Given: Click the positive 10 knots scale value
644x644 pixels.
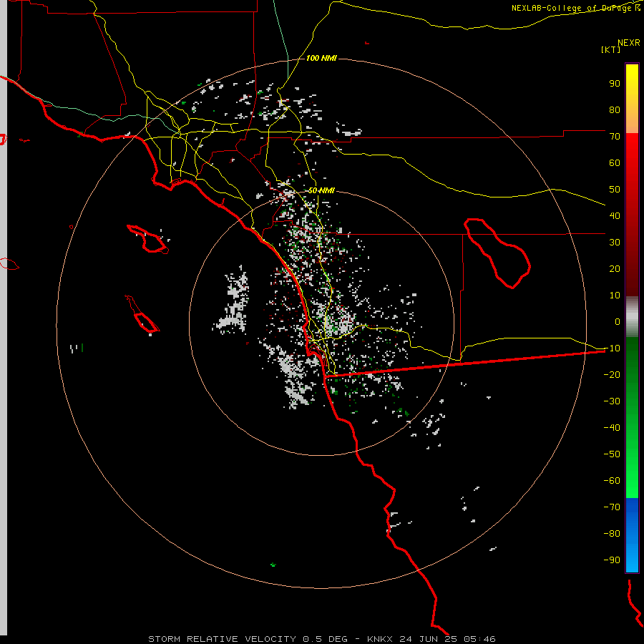Looking at the screenshot, I should tap(615, 296).
